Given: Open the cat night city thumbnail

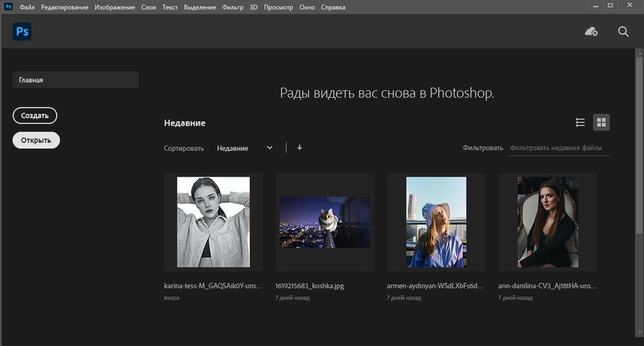Looking at the screenshot, I should click(x=325, y=222).
